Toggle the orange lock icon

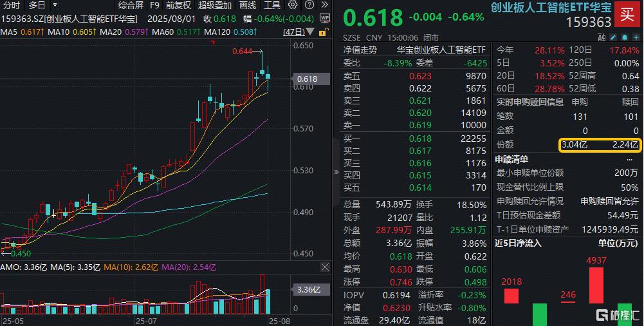323,32
